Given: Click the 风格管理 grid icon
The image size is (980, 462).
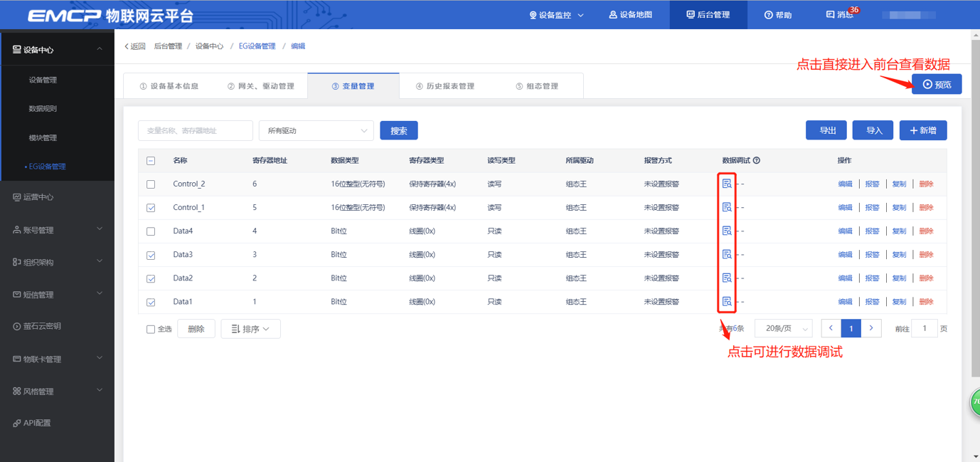Looking at the screenshot, I should pos(17,391).
